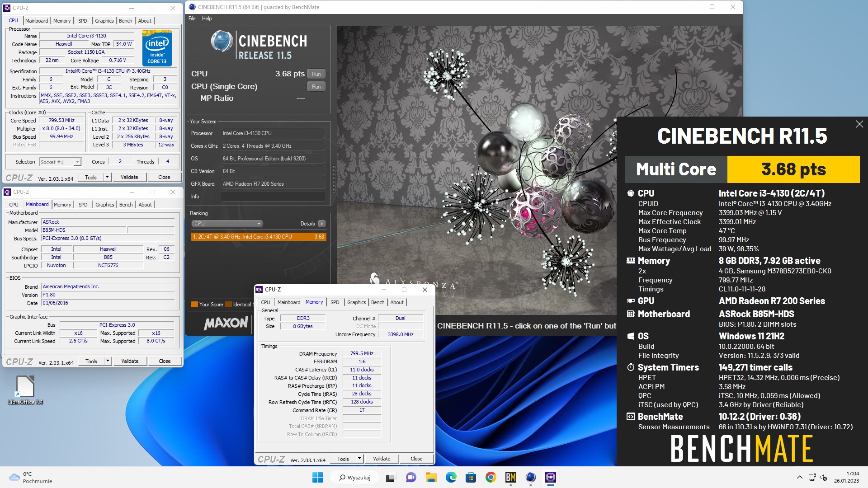
Task: Click the Motherboard icon in BenchMate panel
Action: coord(631,314)
